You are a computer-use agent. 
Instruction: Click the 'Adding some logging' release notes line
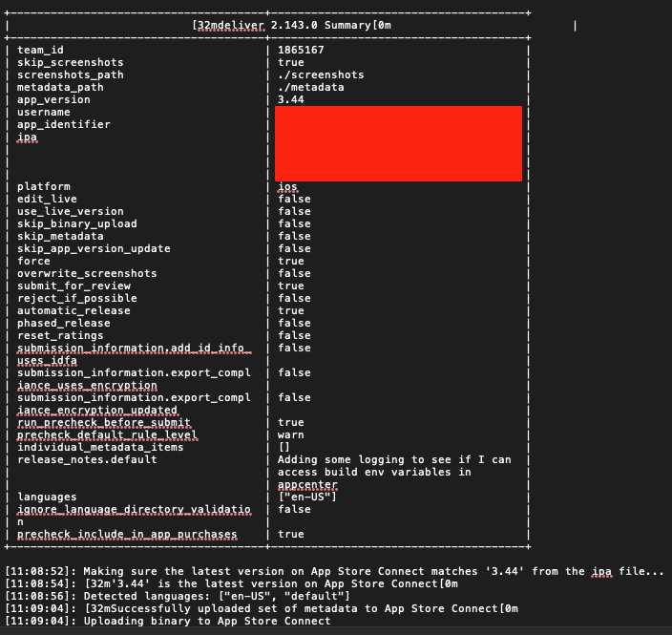pyautogui.click(x=394, y=460)
